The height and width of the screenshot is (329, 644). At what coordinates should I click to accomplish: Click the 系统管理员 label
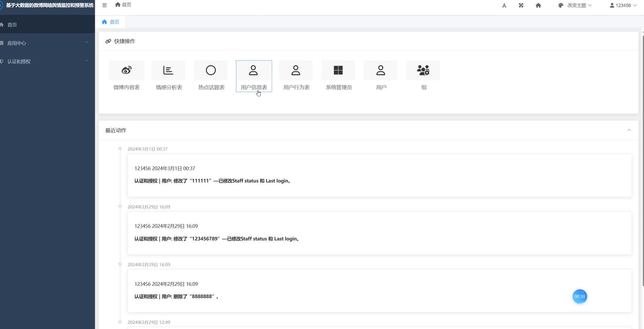[339, 87]
